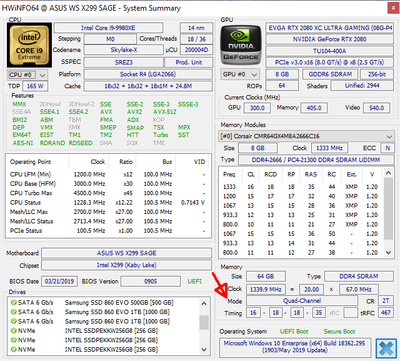Click the Mesh/LLC Status row

[108, 221]
